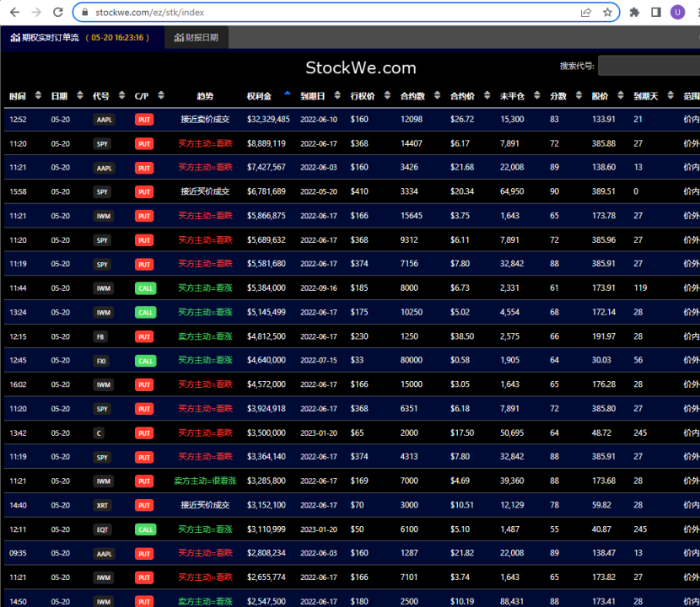Bookmark this page with the star icon
700x607 pixels.
(x=607, y=13)
